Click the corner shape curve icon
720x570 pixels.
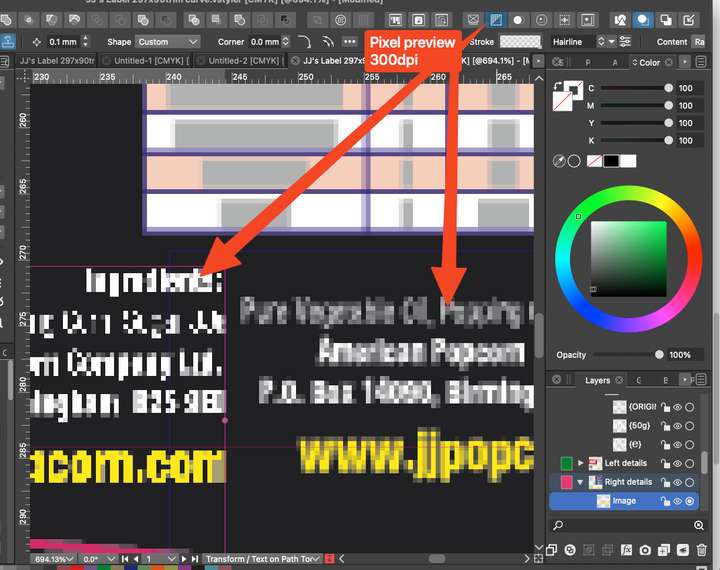coord(304,42)
